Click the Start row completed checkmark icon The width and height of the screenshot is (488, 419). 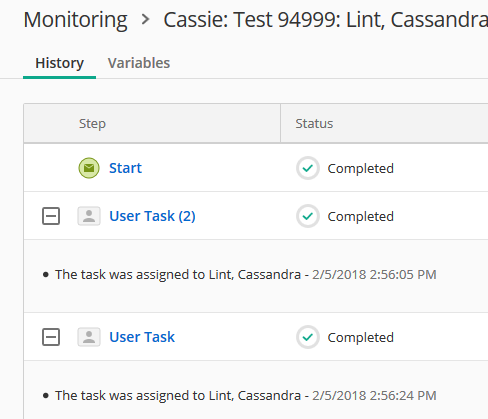[x=308, y=168]
